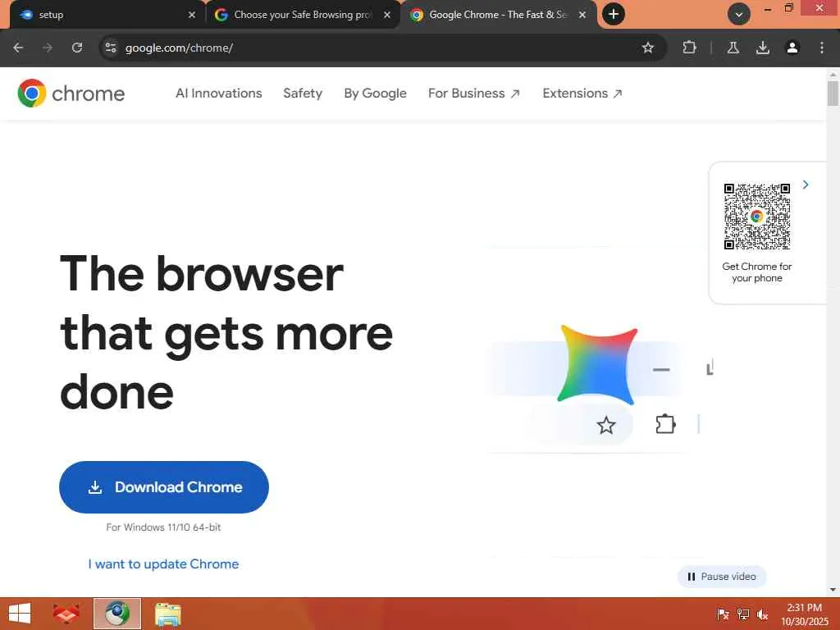Click the scrollbar down arrow
The width and height of the screenshot is (840, 630).
pyautogui.click(x=833, y=590)
